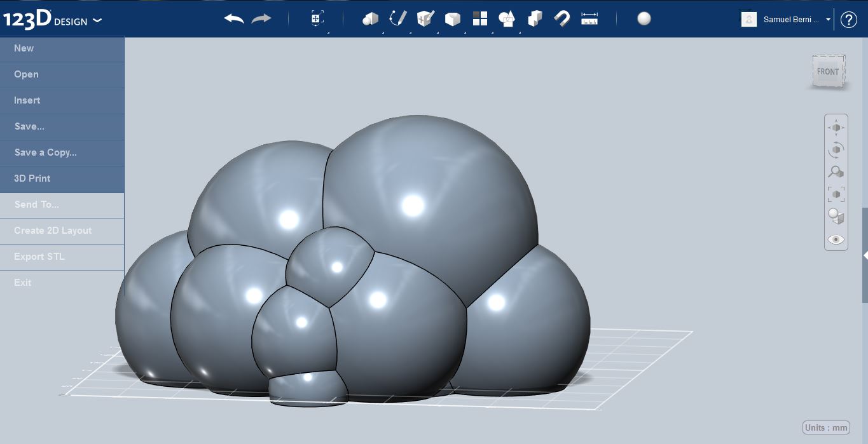Select the Orbit navigation icon

[x=836, y=149]
